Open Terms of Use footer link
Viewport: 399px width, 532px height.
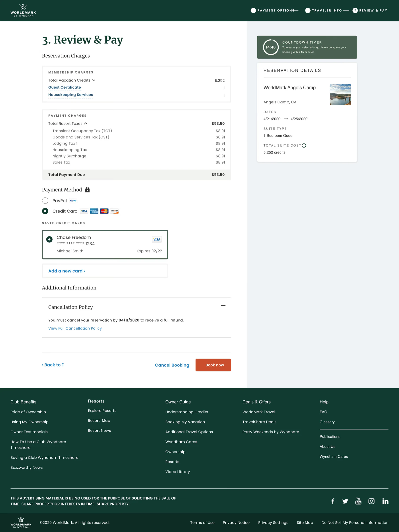point(202,523)
